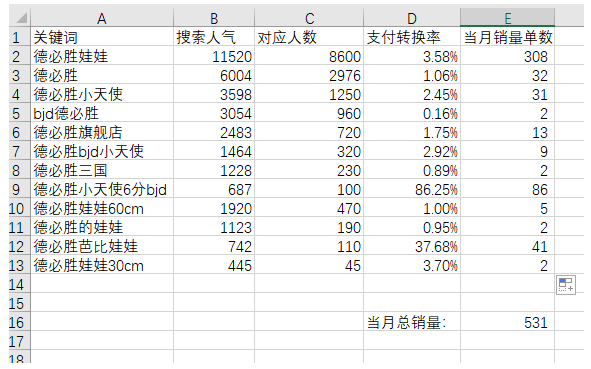Select column C header
The width and height of the screenshot is (591, 369).
point(309,18)
